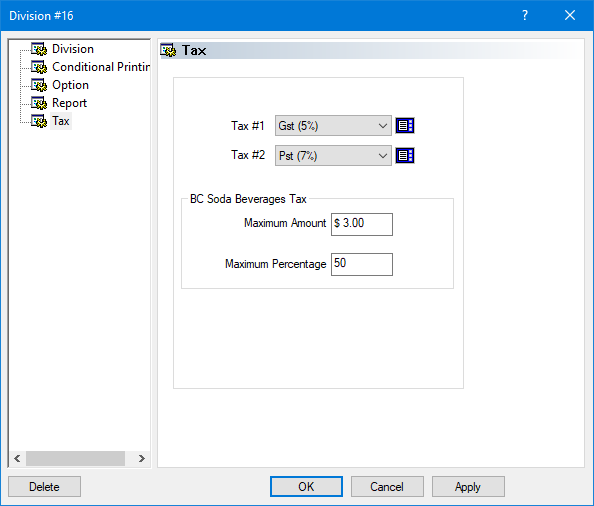Click the Tax header icon in panel
Screen dimensions: 594x506
168,50
